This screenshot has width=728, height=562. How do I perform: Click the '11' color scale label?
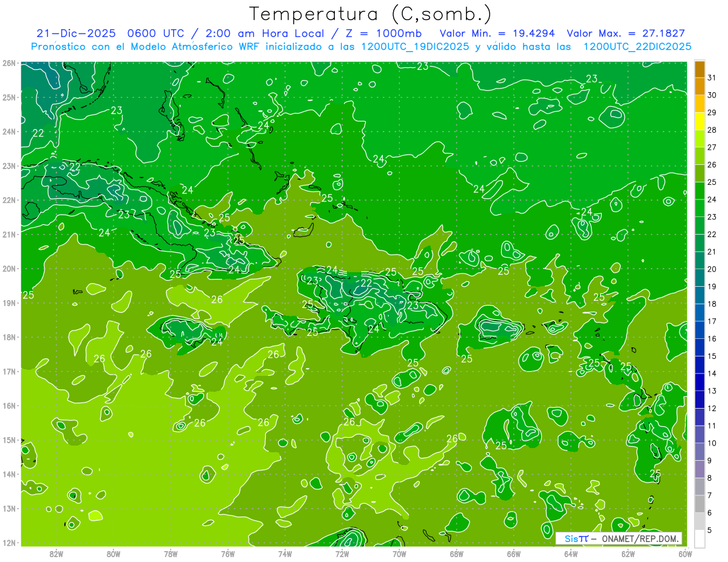tap(712, 426)
